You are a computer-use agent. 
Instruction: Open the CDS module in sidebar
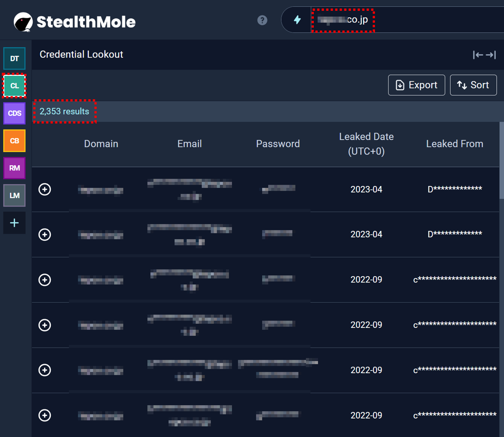[14, 113]
